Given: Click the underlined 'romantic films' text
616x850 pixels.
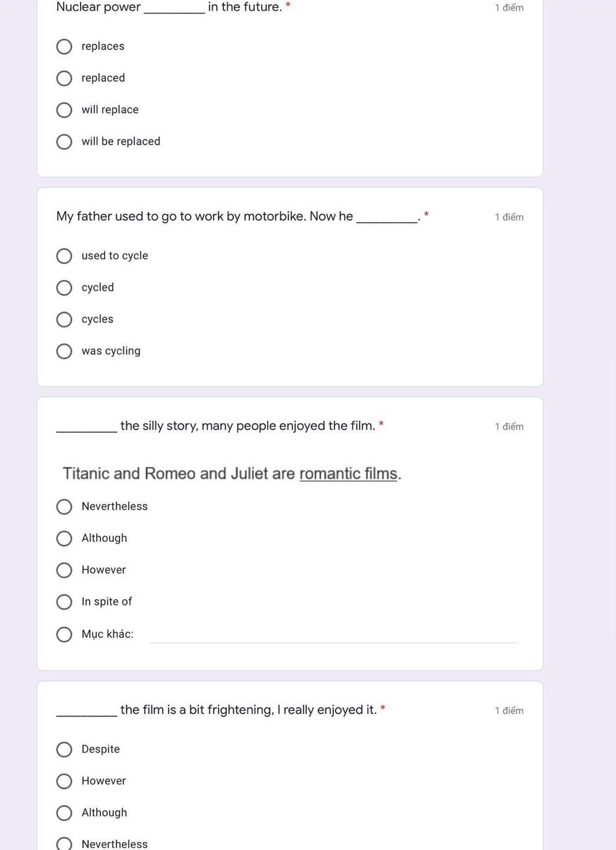Looking at the screenshot, I should (x=348, y=474).
